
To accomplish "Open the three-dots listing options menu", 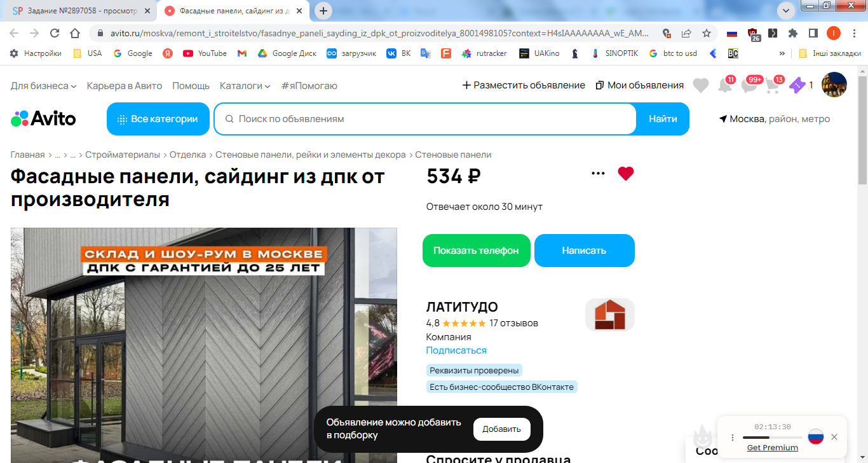I will pos(598,174).
